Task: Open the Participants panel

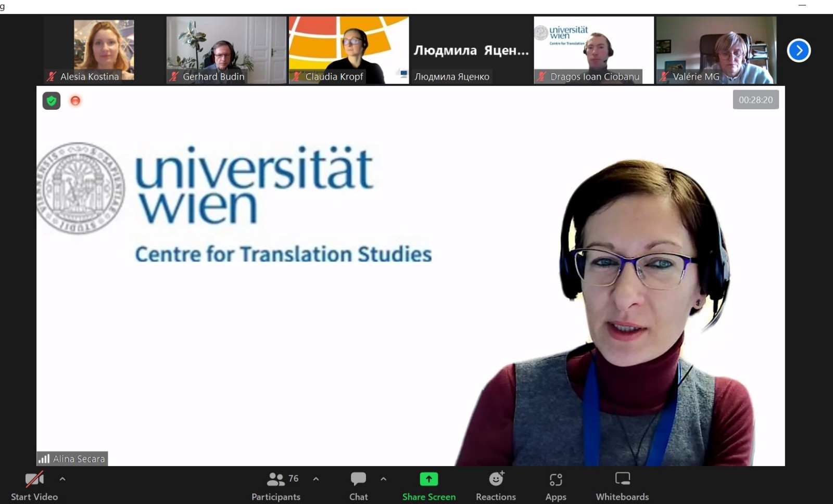Action: (x=276, y=487)
